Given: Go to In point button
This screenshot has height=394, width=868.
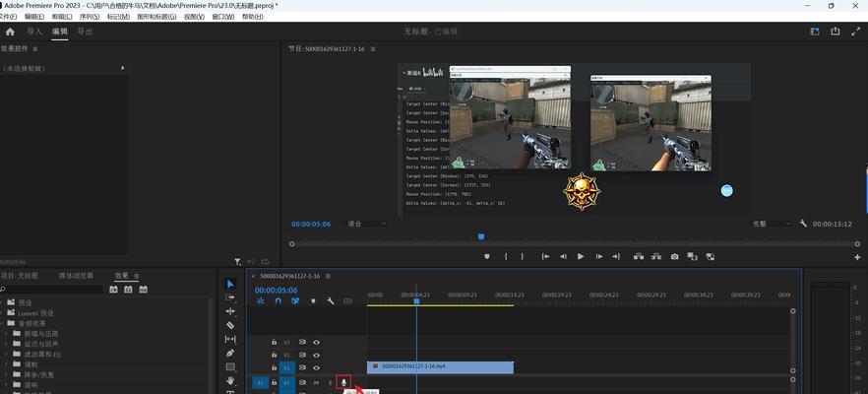Looking at the screenshot, I should (x=545, y=256).
